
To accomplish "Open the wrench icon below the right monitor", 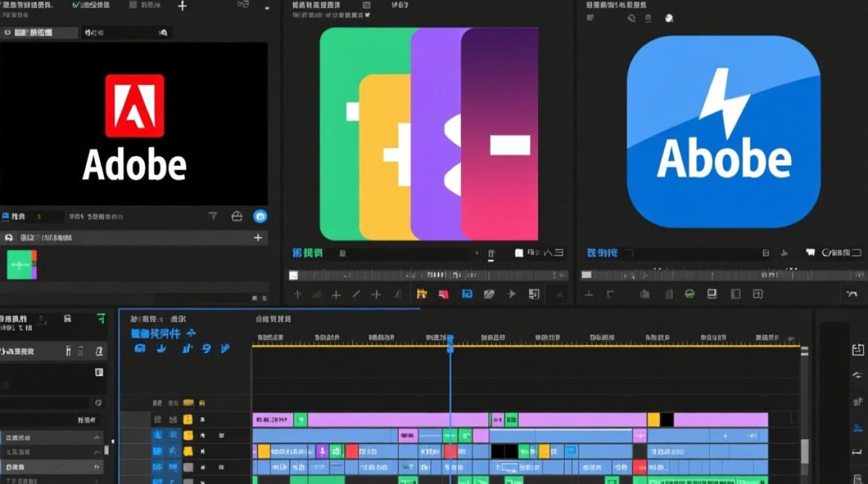I will point(851,294).
